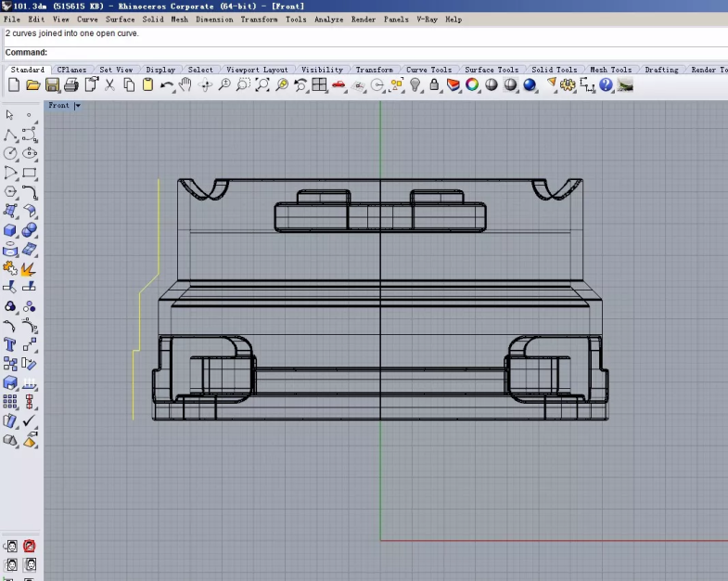Viewport: 728px width, 581px height.
Task: Click the Explode tool icon
Action: 29,269
